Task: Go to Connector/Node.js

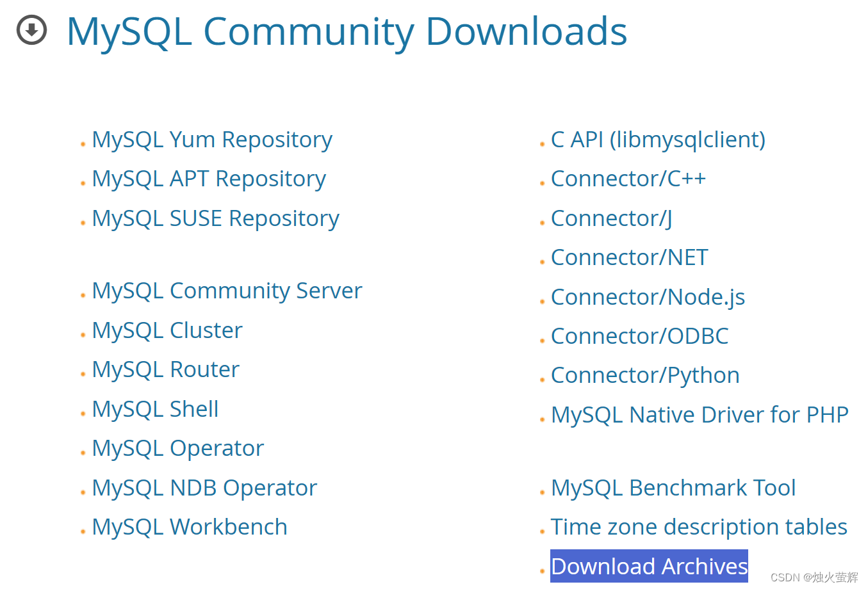Action: (x=648, y=297)
